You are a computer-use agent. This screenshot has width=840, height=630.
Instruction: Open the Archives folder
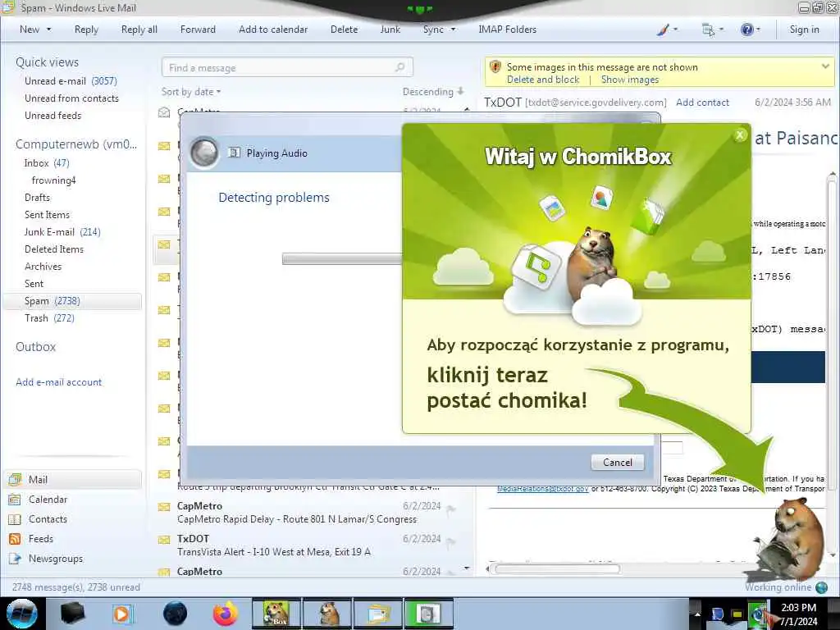tap(43, 267)
